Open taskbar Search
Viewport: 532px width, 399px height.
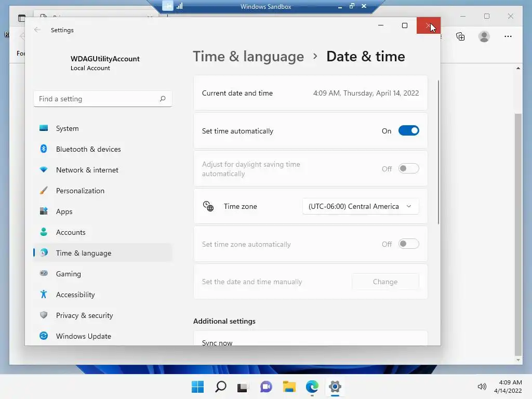click(x=220, y=387)
